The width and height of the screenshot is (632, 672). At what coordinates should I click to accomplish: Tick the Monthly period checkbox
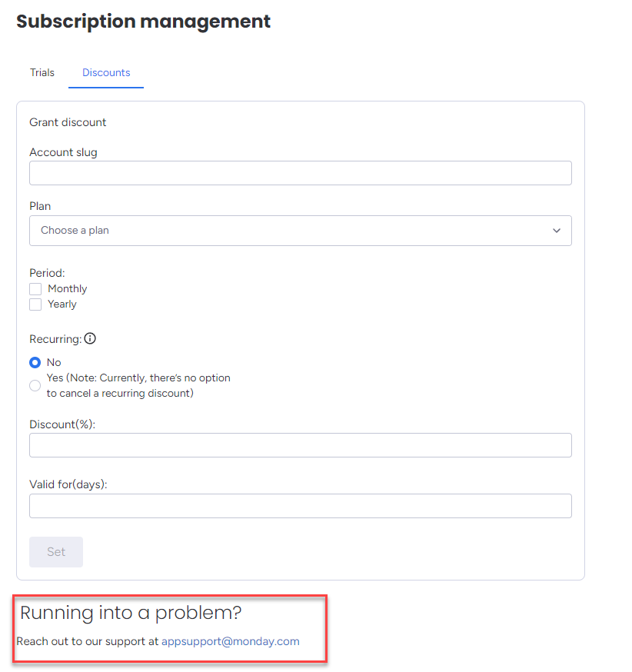pos(35,289)
